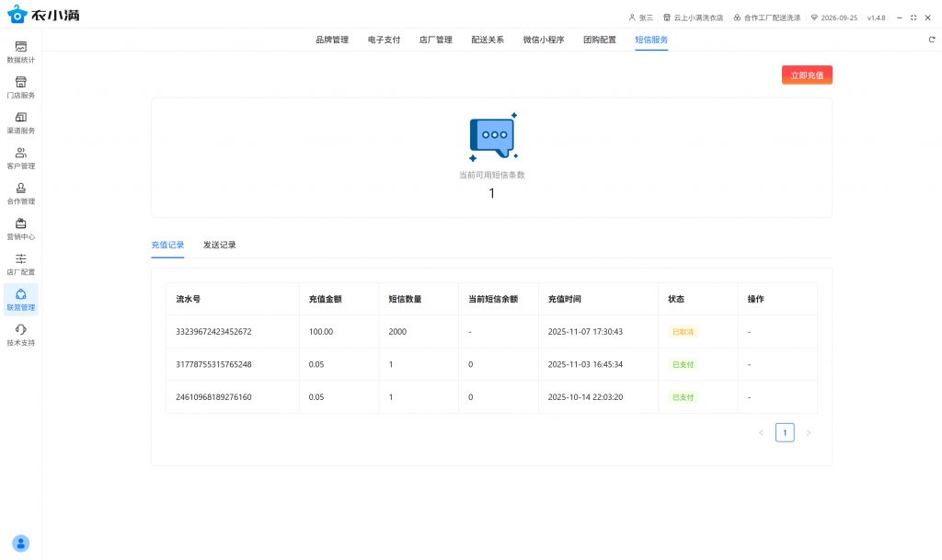Click previous page arrow in pagination
Screen dimensions: 942x560
coord(761,432)
